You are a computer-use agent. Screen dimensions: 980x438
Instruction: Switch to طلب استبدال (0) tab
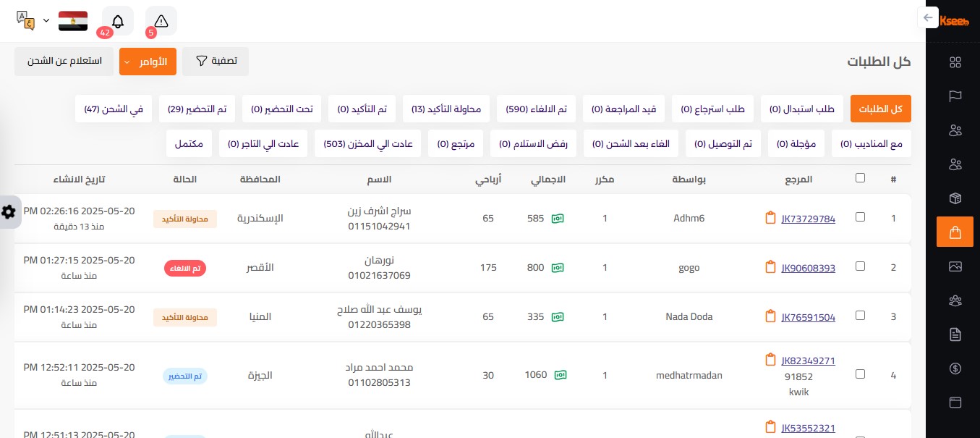[x=802, y=109]
